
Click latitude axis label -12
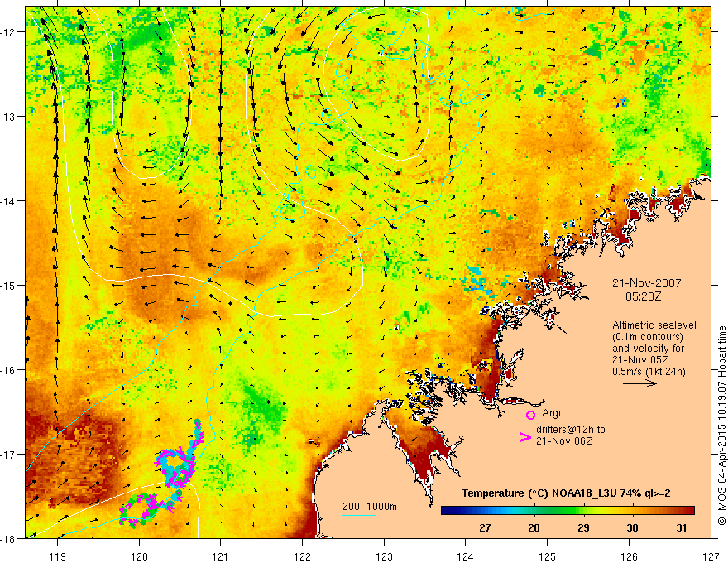[x=8, y=32]
